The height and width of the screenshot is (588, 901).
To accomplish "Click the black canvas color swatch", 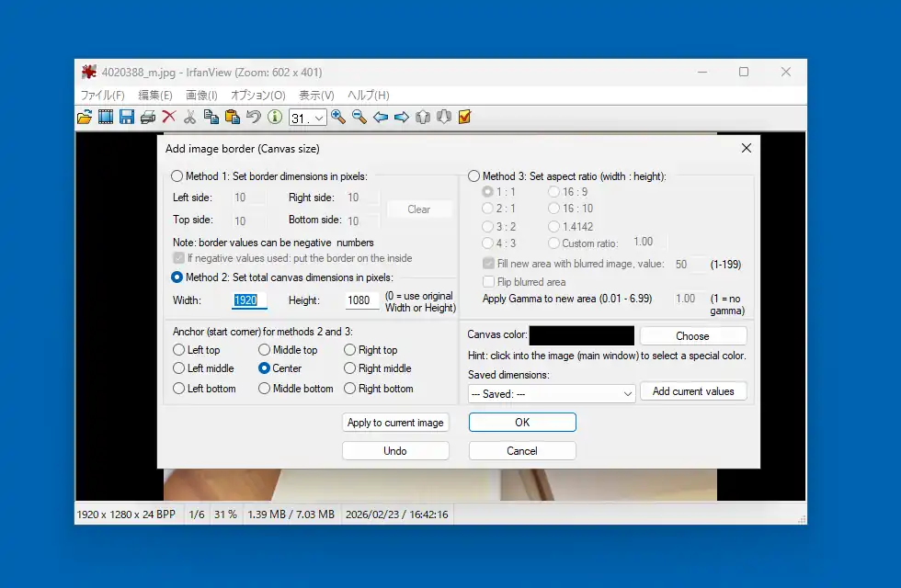I will click(581, 335).
